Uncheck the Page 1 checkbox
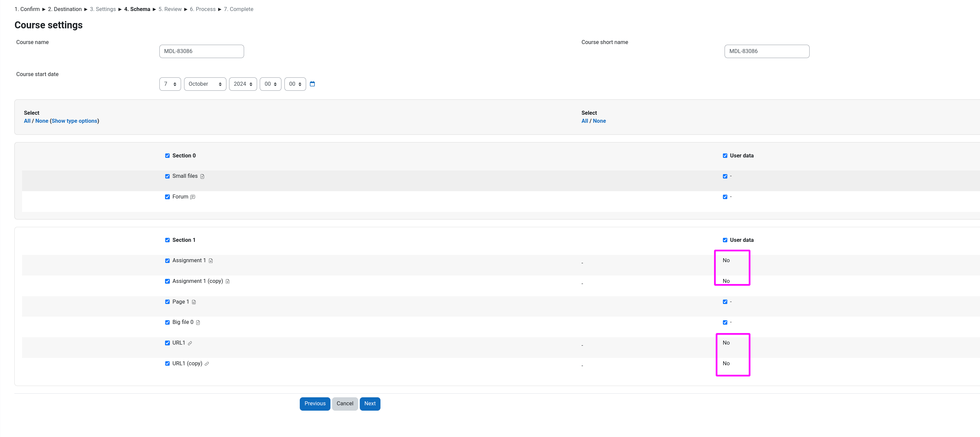The height and width of the screenshot is (437, 980). 167,302
